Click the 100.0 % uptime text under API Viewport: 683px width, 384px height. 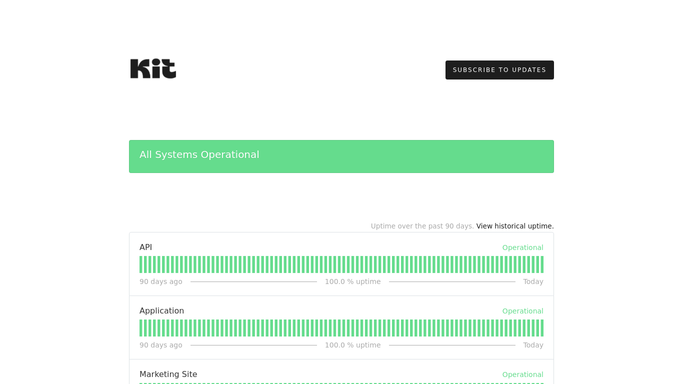pos(353,282)
